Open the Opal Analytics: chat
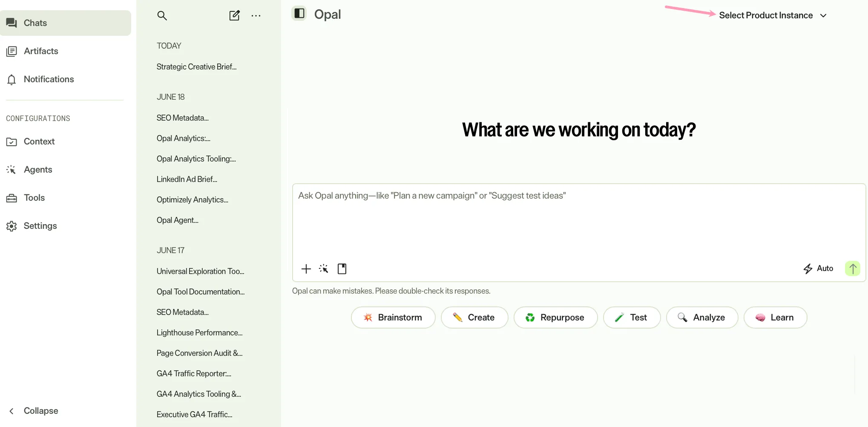 click(x=184, y=138)
